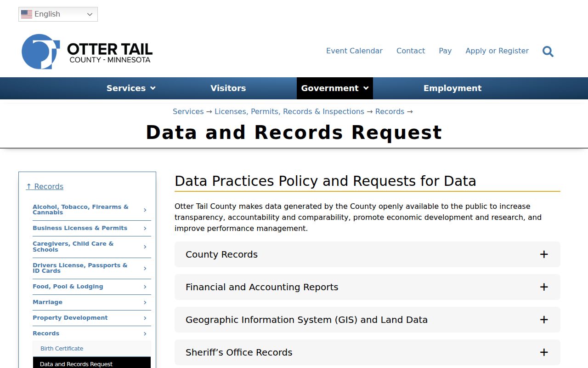Open Birth Certificate in the sidebar
The height and width of the screenshot is (368, 588).
tap(92, 349)
